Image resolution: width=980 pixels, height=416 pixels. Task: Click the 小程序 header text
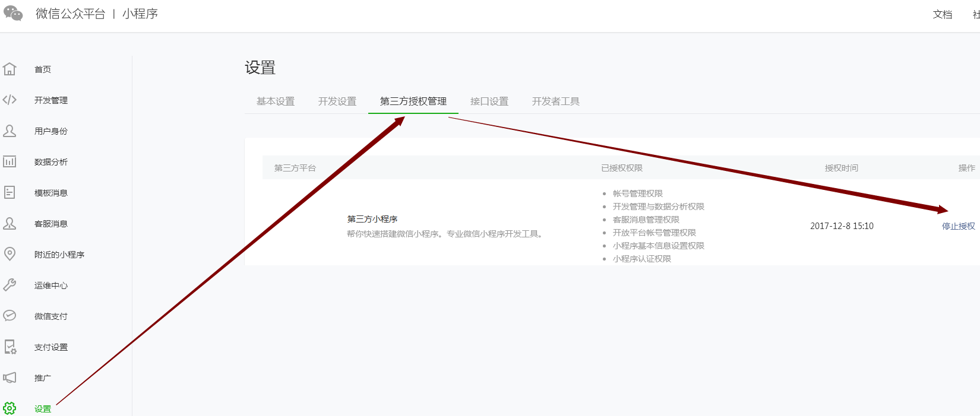pos(140,14)
